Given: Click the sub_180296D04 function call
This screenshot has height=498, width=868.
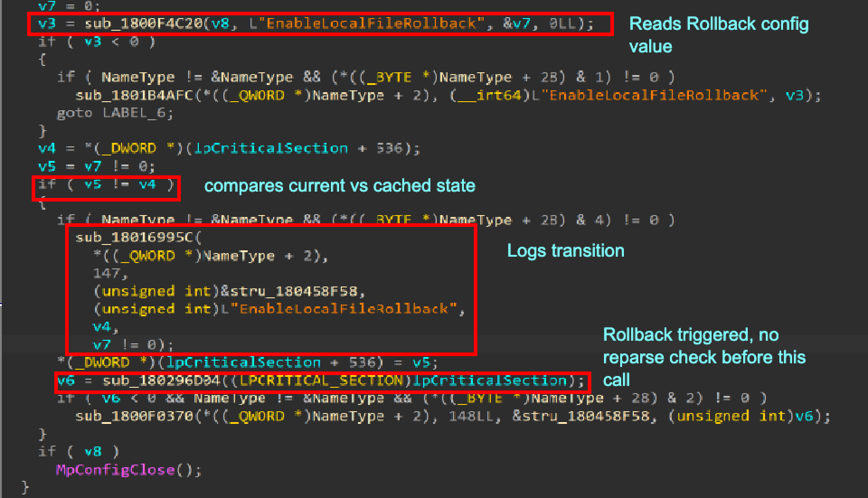Looking at the screenshot, I should [x=161, y=381].
